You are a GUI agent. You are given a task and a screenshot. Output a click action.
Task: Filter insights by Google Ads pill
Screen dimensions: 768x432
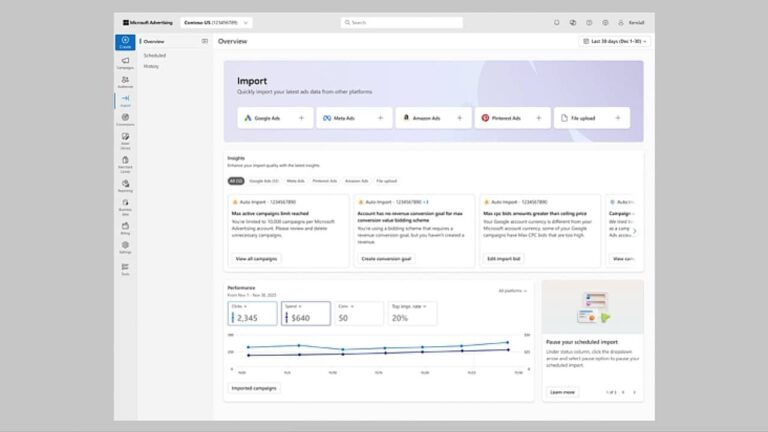coord(264,181)
